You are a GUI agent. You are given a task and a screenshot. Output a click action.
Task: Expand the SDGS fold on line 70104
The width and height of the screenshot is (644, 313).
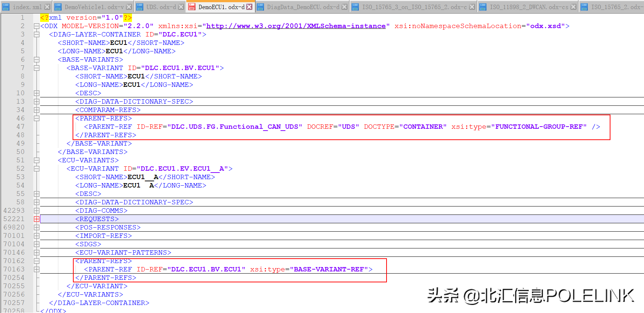click(x=36, y=244)
